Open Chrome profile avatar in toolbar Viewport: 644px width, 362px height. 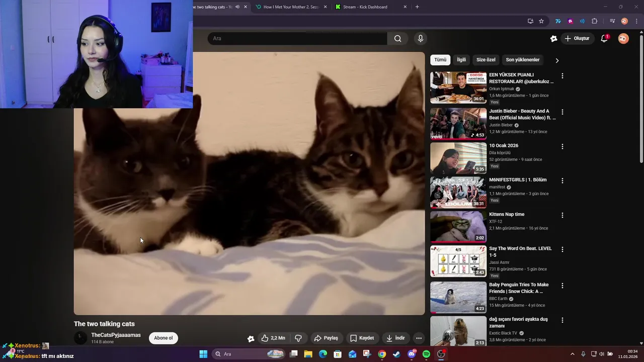coord(624,21)
